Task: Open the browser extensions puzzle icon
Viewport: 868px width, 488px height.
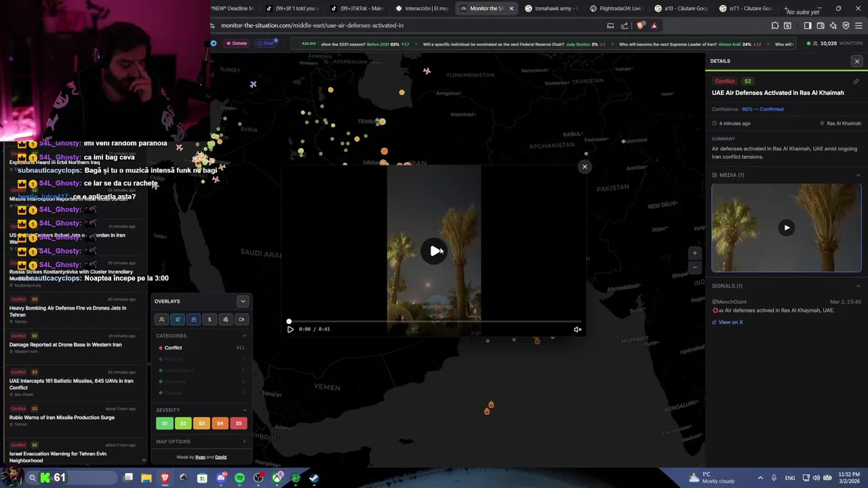Action: pyautogui.click(x=775, y=26)
